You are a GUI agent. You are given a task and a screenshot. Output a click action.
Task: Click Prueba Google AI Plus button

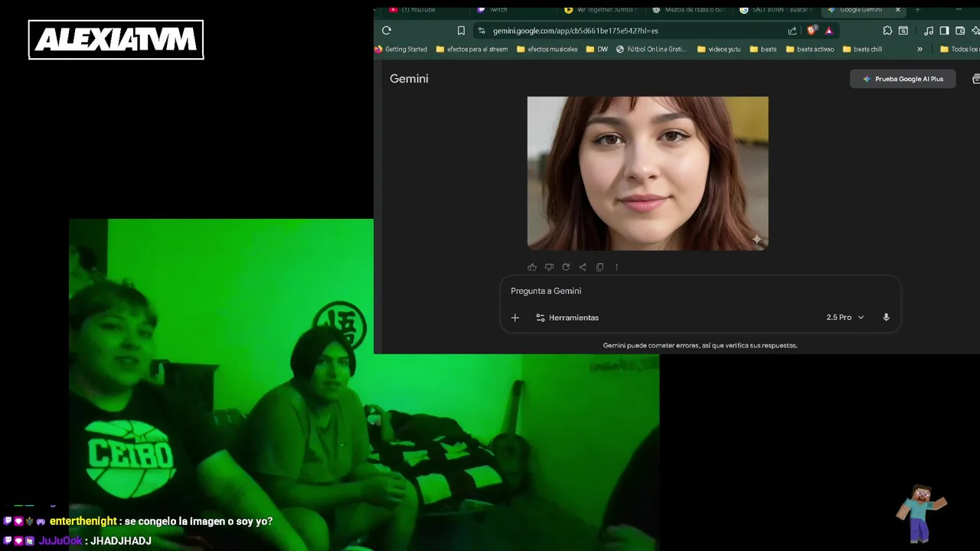click(x=903, y=79)
